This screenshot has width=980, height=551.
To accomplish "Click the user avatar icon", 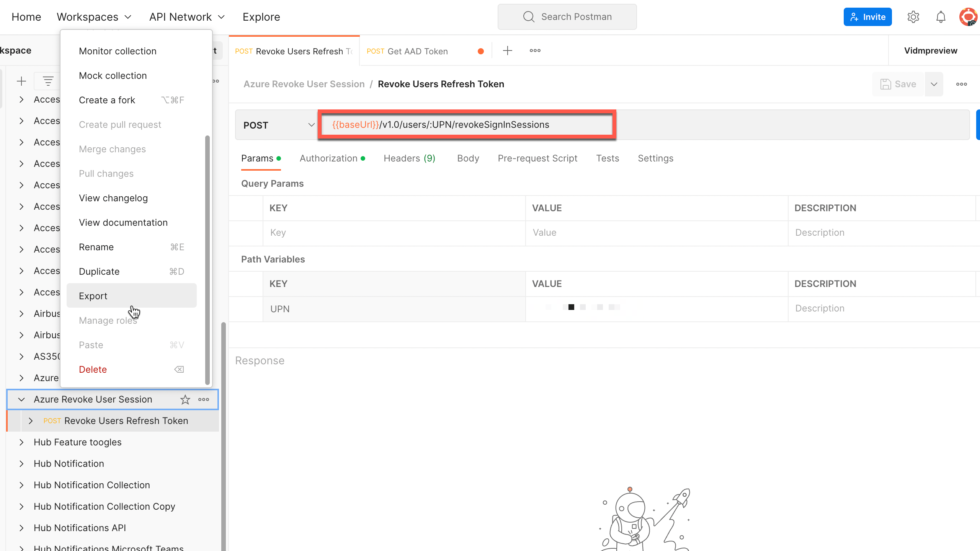I will pyautogui.click(x=968, y=17).
